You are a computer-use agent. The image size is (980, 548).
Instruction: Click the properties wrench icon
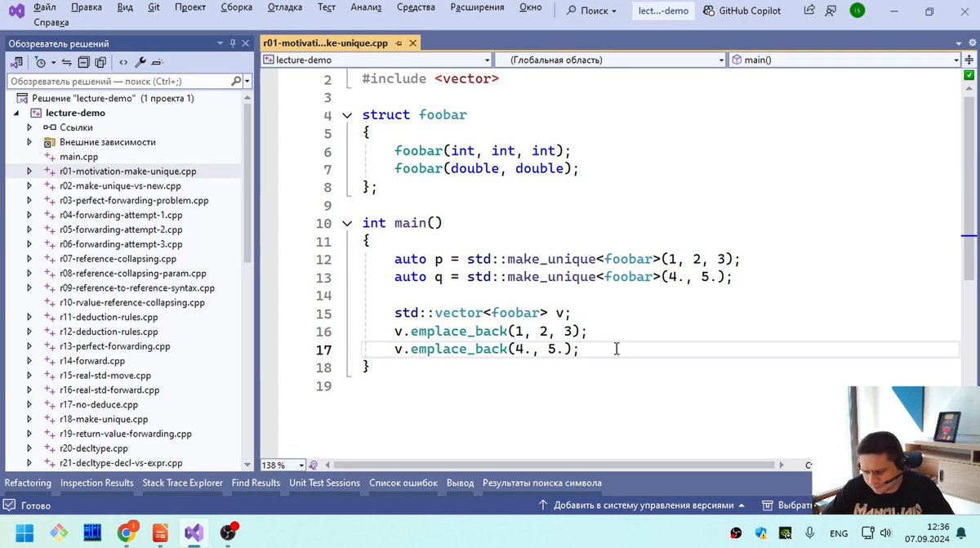140,62
